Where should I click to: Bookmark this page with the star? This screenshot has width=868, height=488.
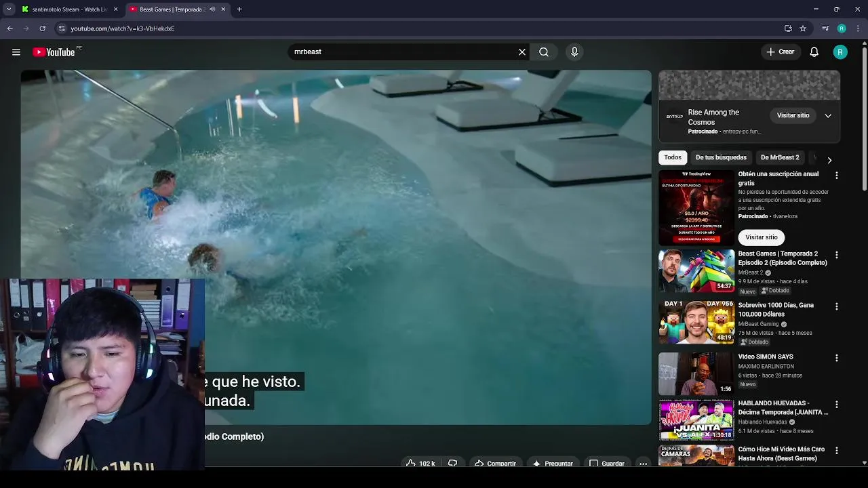point(803,28)
